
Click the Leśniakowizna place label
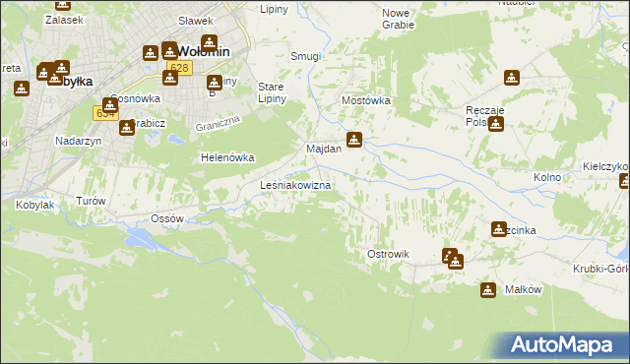tap(295, 185)
